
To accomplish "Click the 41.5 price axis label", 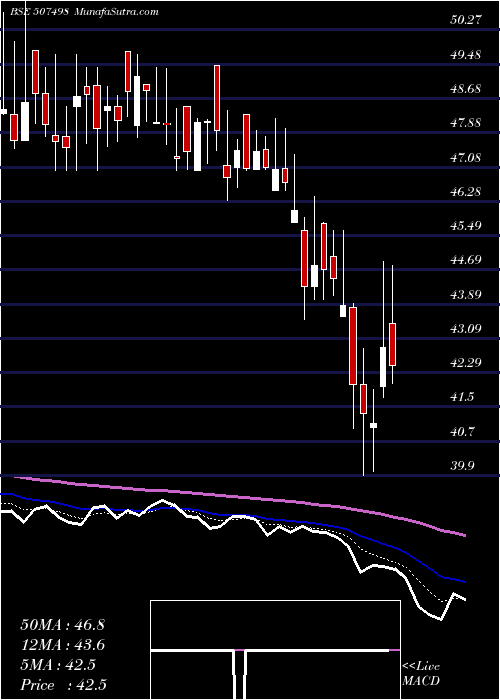I will point(462,397).
